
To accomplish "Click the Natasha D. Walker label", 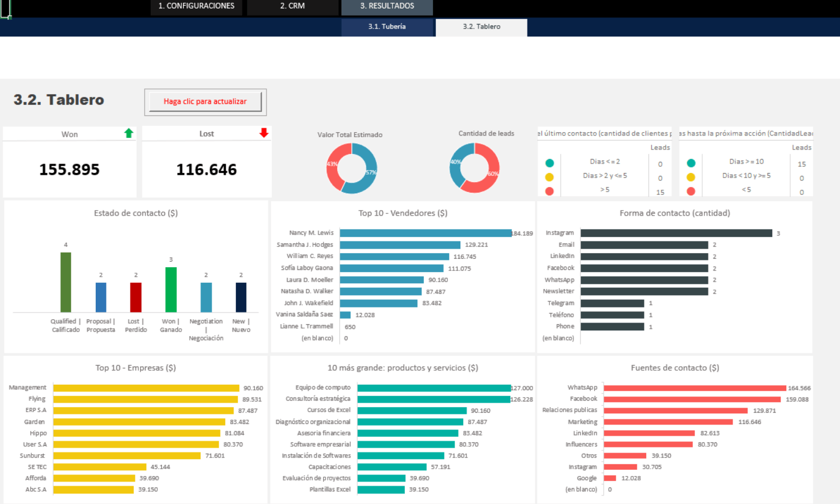I will point(307,291).
